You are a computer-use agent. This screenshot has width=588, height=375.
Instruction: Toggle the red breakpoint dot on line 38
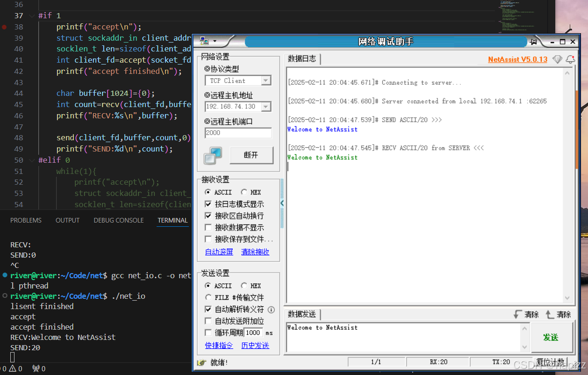tap(4, 27)
